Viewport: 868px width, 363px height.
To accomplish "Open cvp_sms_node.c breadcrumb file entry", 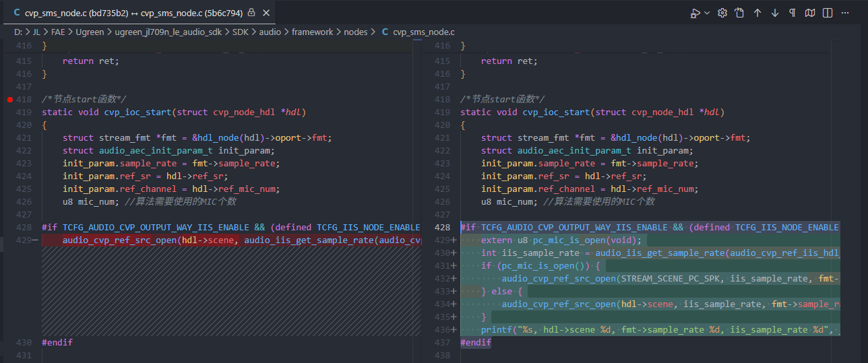I will pyautogui.click(x=423, y=32).
